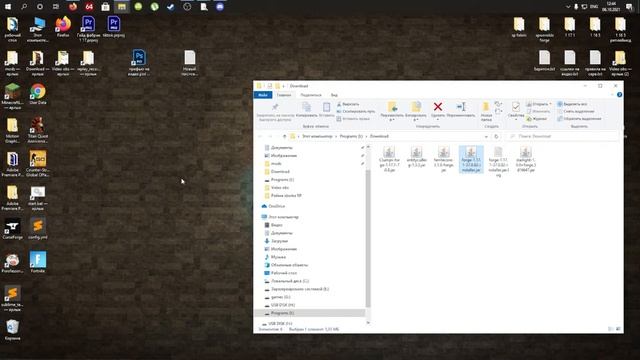This screenshot has width=640, height=360.
Task: Select Video obs in the navigation pane
Action: (280, 188)
